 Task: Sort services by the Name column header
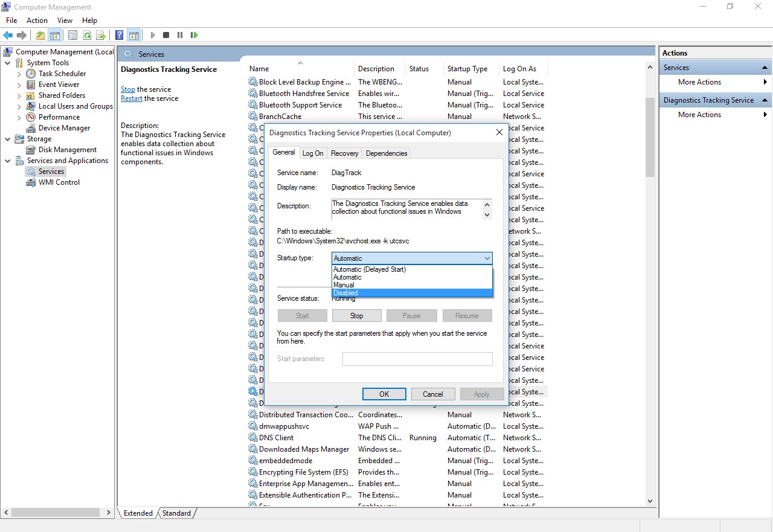(300, 69)
